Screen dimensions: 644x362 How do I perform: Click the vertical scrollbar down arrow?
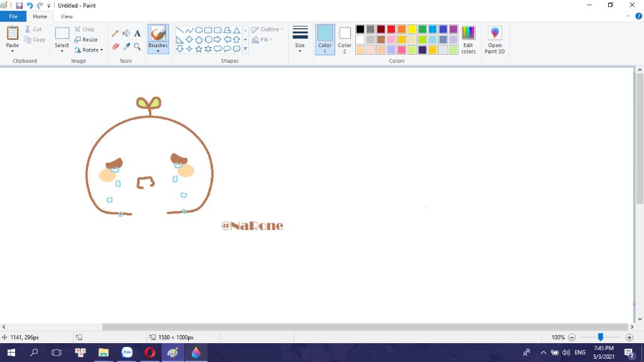(x=640, y=319)
